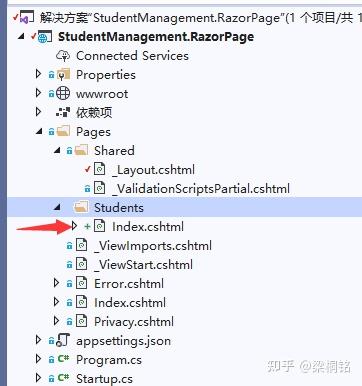Viewport: 362px width, 386px height.
Task: Click the Pages folder icon
Action: click(x=63, y=131)
